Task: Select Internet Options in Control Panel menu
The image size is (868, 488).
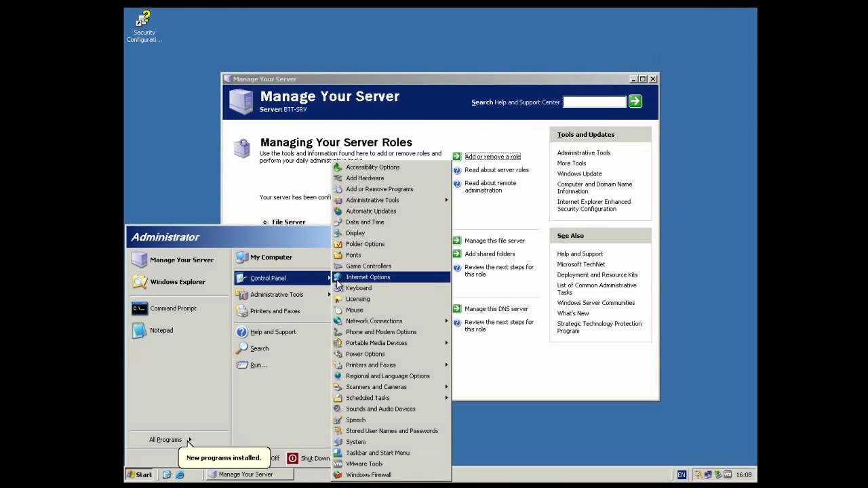Action: tap(391, 277)
